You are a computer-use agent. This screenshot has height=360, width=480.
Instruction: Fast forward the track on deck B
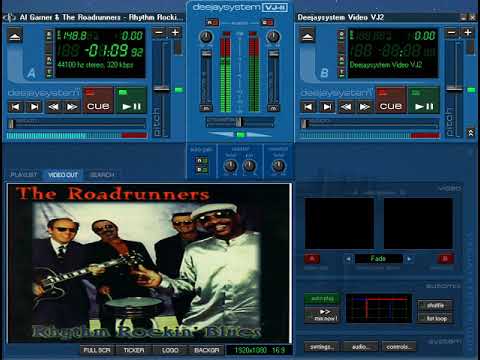pos(365,107)
